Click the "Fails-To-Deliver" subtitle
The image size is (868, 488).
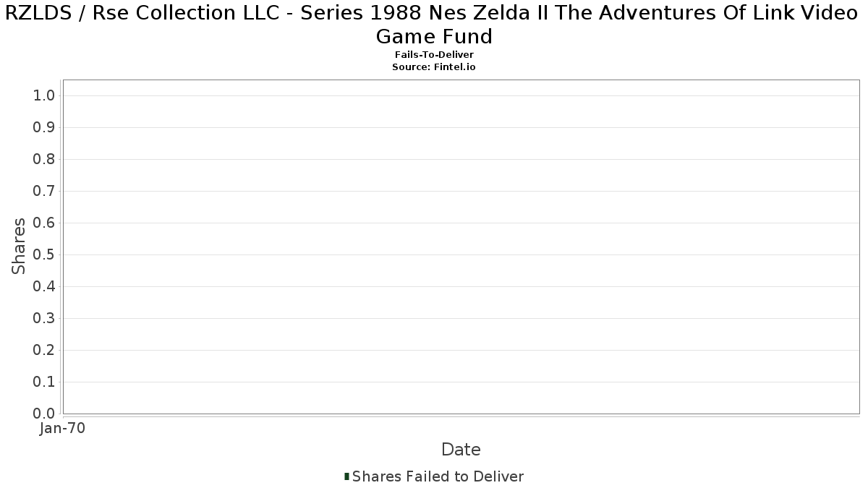click(x=434, y=55)
